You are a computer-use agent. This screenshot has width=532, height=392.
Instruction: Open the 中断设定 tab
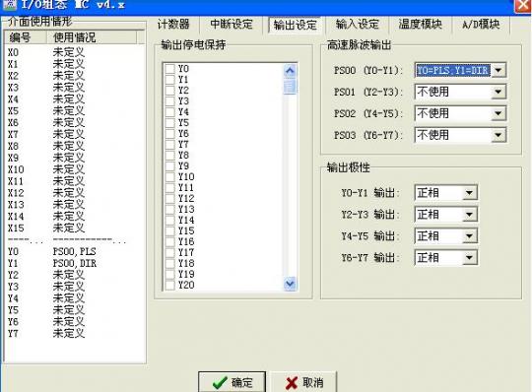tap(232, 24)
